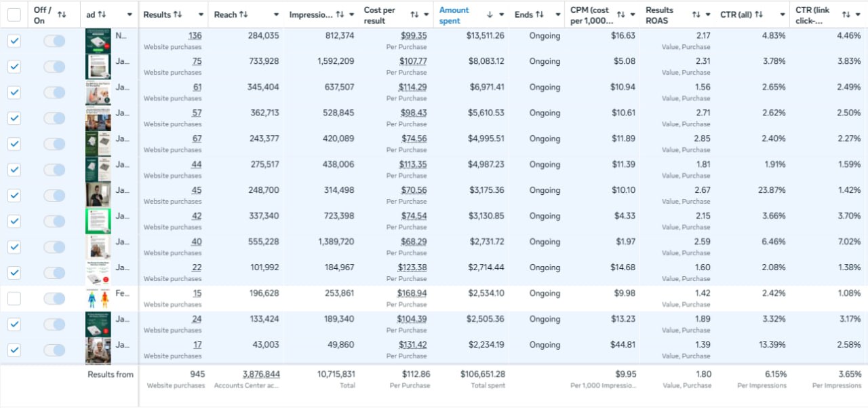Click Cost per result sort arrows
This screenshot has height=408, width=868.
(414, 14)
